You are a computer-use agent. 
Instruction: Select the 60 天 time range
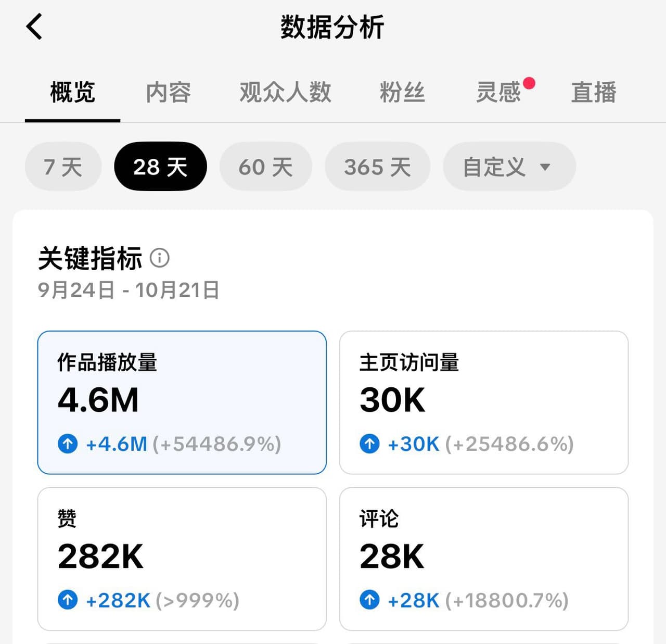point(266,167)
